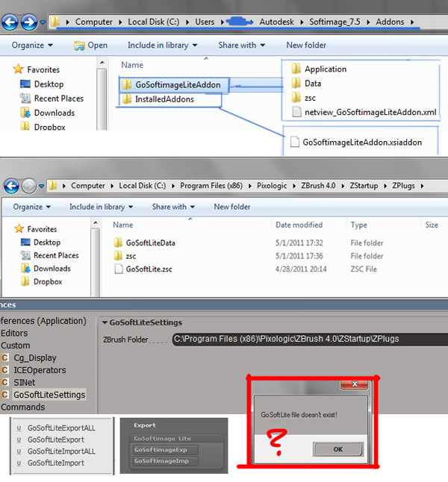Select Cg_Display in the preferences tree
Viewport: 448px width, 482px height.
(35, 358)
